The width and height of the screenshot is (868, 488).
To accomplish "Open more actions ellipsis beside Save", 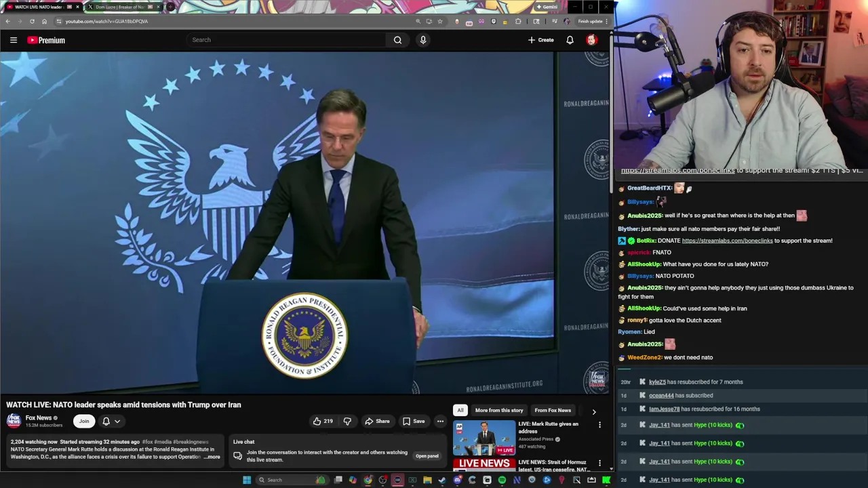I will tap(440, 421).
